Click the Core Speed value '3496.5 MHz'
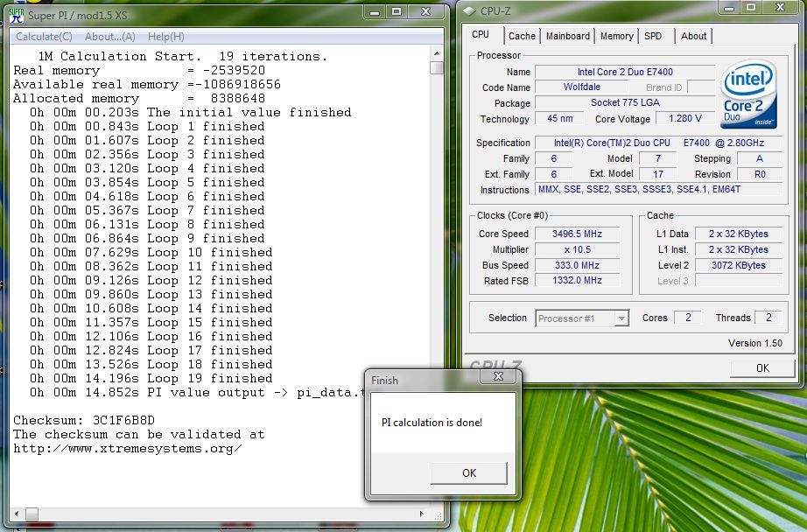 click(x=577, y=234)
